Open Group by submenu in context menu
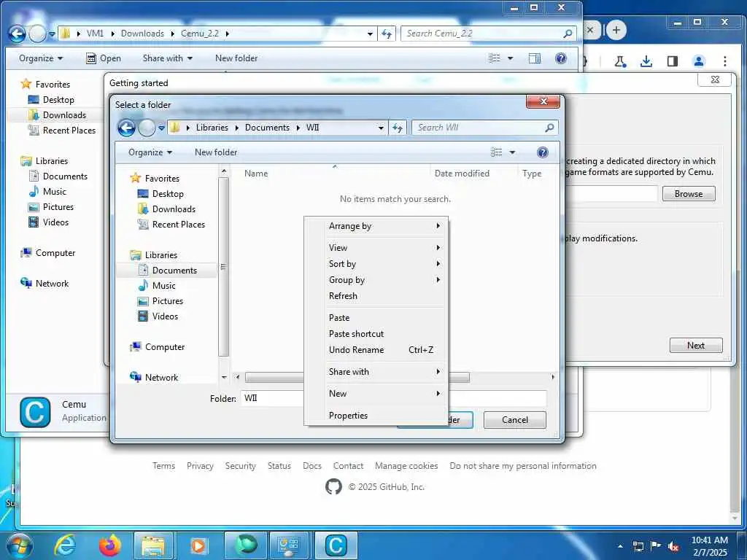This screenshot has width=747, height=560. (376, 280)
